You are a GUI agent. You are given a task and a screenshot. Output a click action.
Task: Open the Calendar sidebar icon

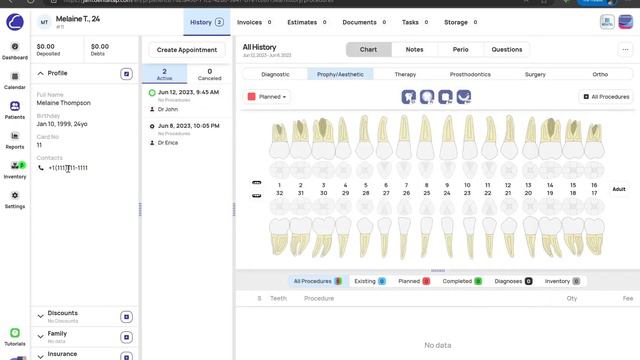click(15, 81)
